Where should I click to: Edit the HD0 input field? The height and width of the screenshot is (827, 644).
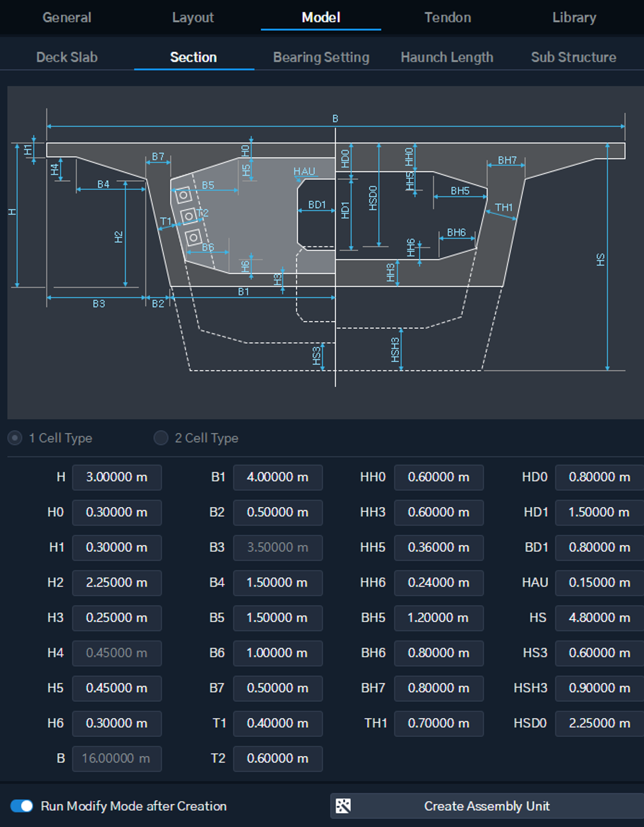[x=599, y=477]
